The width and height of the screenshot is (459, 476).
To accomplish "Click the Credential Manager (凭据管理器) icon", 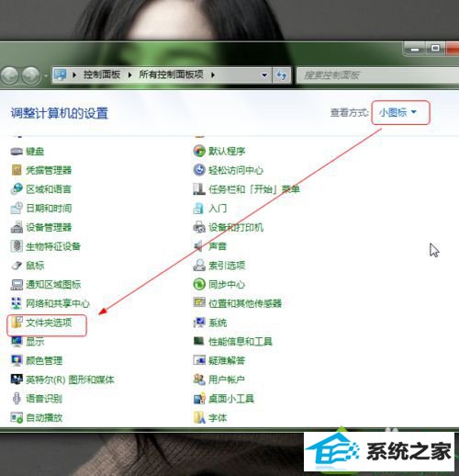I will point(17,170).
